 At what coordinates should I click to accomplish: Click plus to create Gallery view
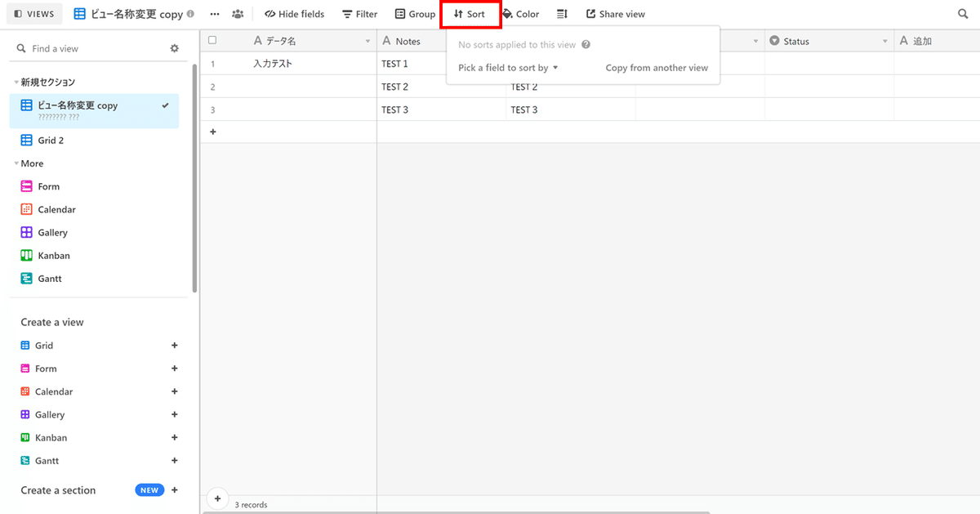[x=174, y=414]
